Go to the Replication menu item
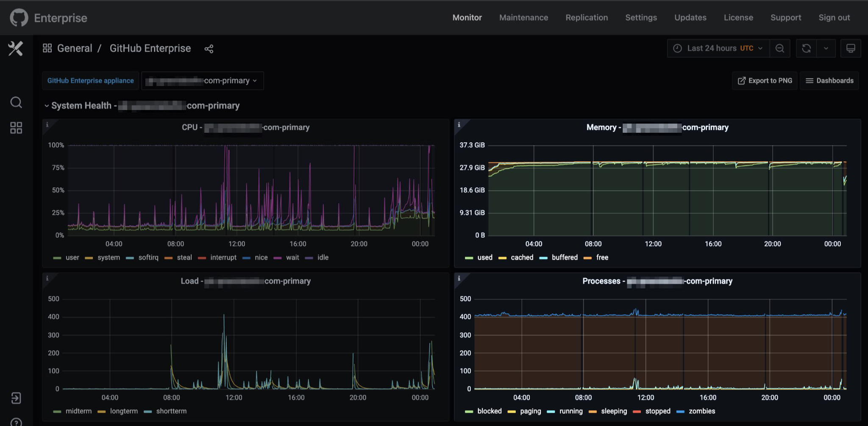Image resolution: width=868 pixels, height=426 pixels. pyautogui.click(x=587, y=18)
